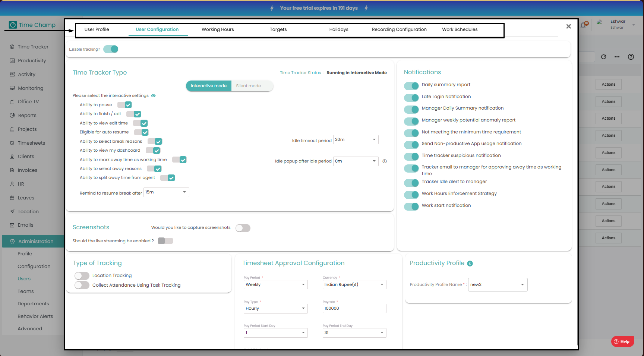
Task: Click info icon next to Idle popup period
Action: point(385,161)
